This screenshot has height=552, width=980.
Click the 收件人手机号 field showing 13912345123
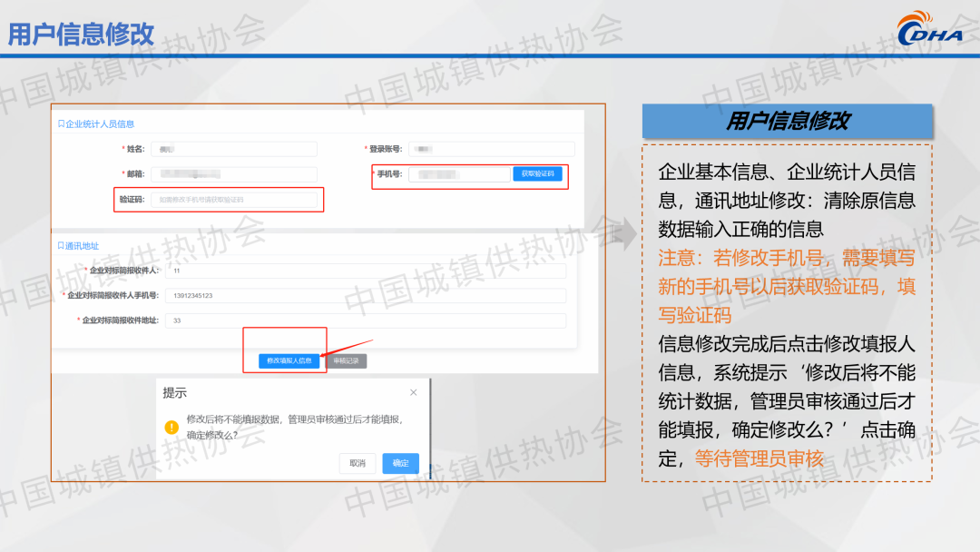click(x=365, y=296)
